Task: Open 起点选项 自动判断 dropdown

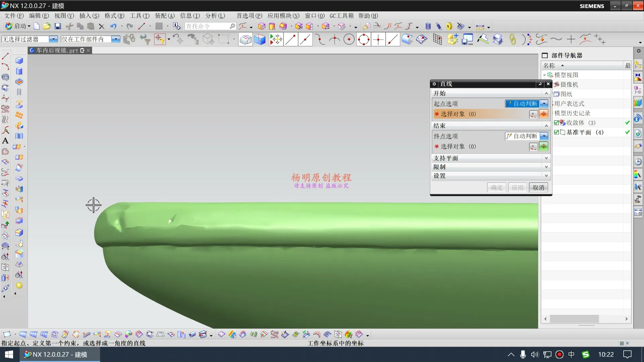Action: [x=544, y=104]
